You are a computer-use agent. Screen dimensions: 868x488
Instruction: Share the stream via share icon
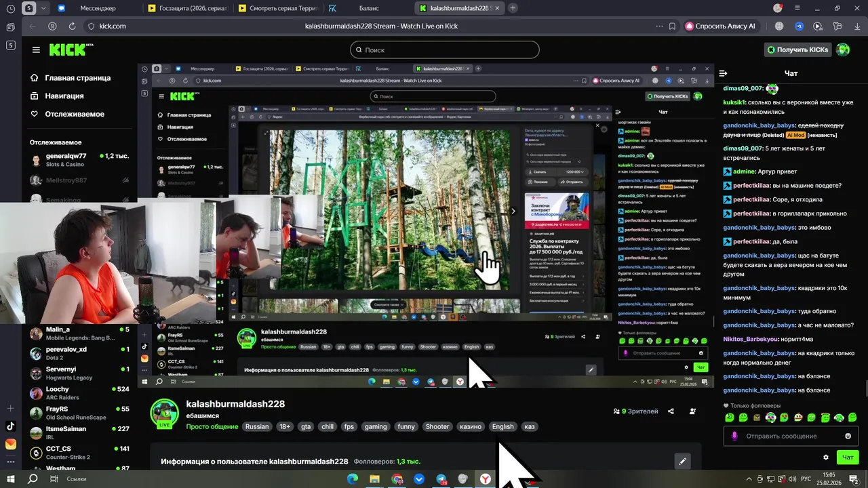[671, 411]
